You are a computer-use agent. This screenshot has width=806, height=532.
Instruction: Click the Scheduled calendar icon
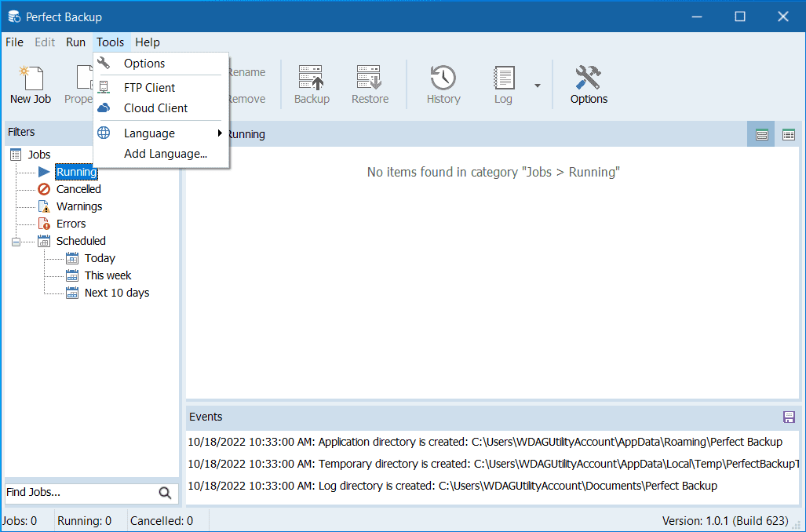44,241
